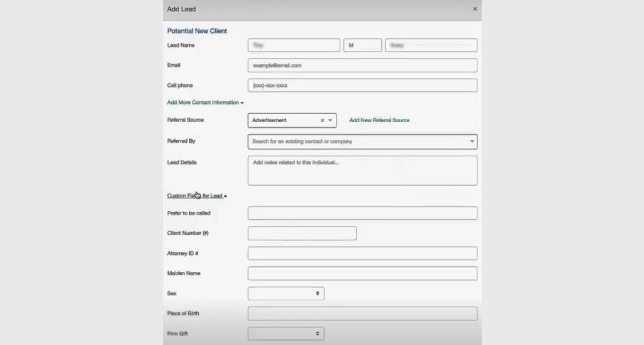Click the Referred By label
This screenshot has width=644, height=345.
pos(181,141)
